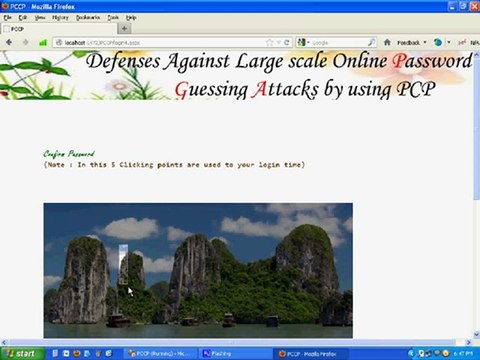Click in the Google search box
Image resolution: width=480 pixels, height=360 pixels.
tap(338, 43)
